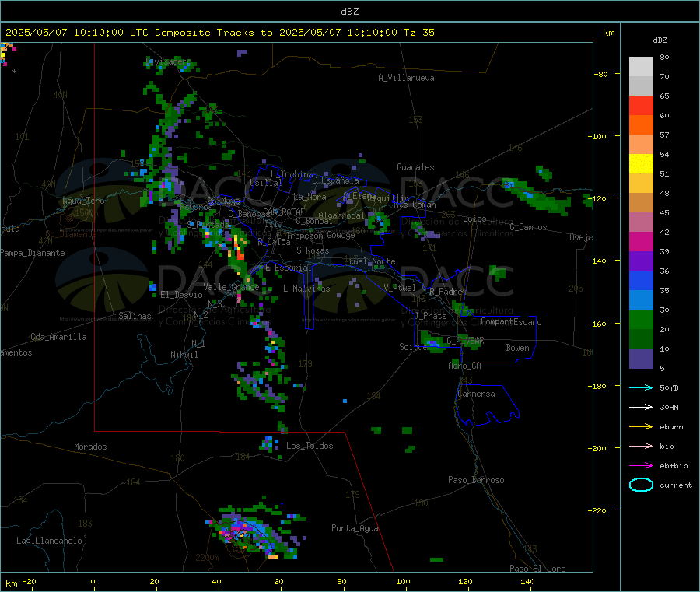
Task: Click the A_Villanueva map label
Action: [x=406, y=78]
